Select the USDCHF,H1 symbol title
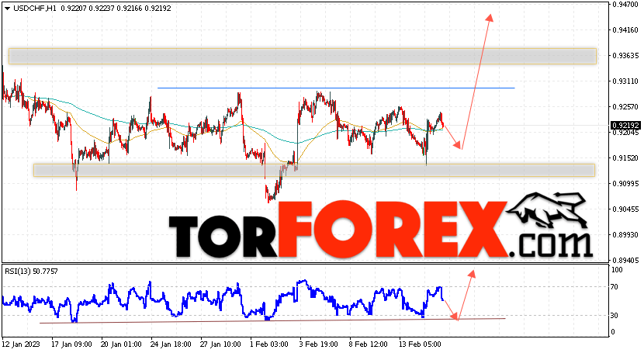 [x=35, y=9]
